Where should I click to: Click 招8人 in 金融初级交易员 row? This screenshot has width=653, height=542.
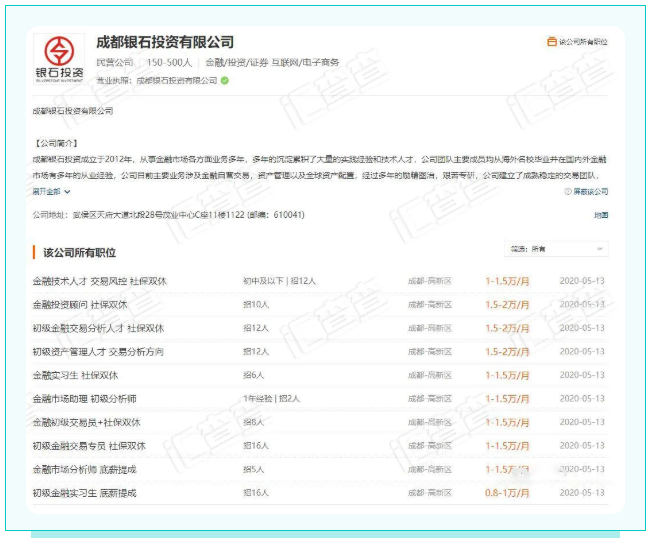[254, 422]
